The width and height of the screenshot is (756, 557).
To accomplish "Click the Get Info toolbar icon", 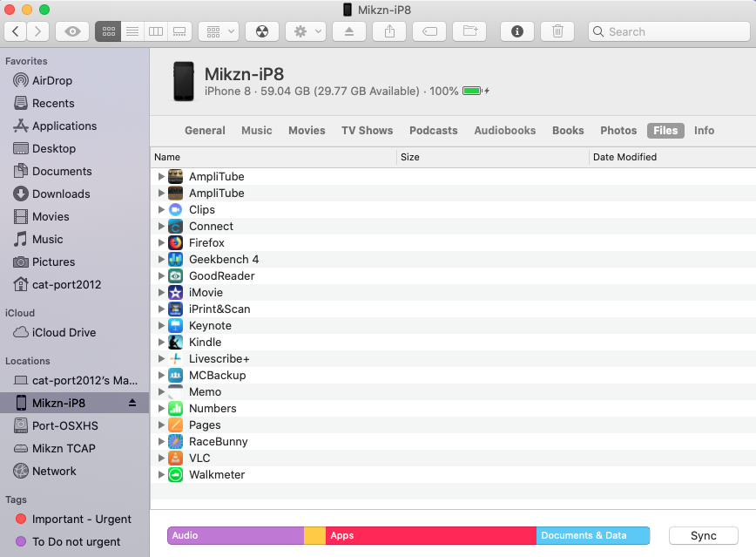I will point(516,31).
